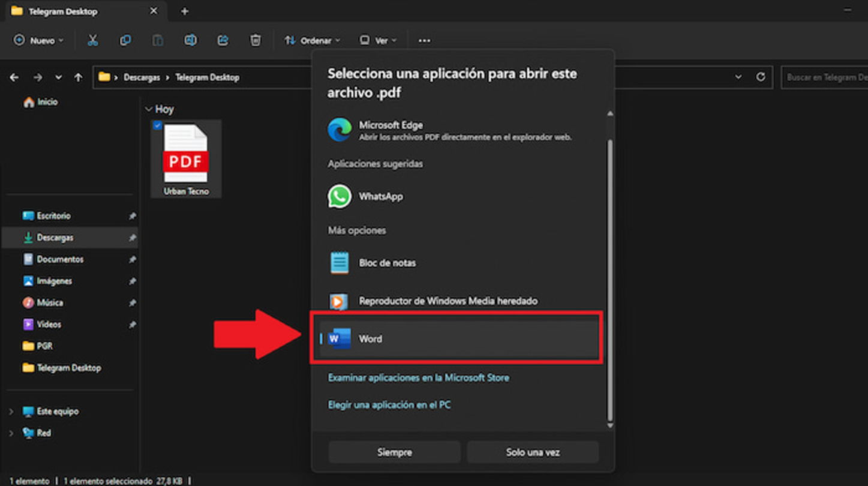Click the Cut scissors icon in toolbar
This screenshot has height=486, width=868.
click(92, 40)
